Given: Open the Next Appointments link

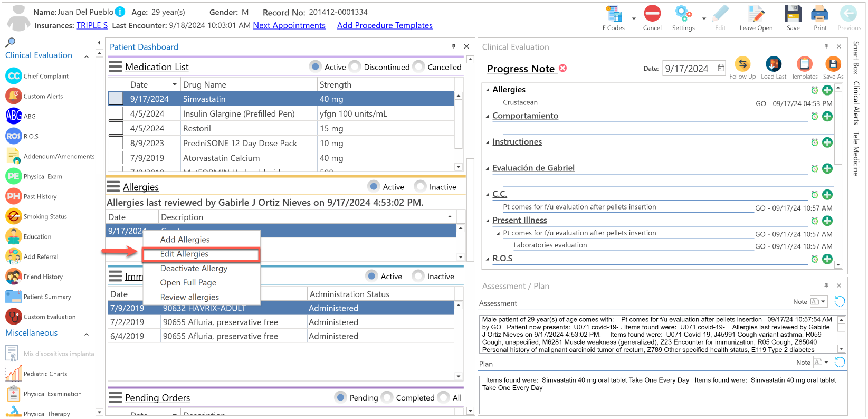Looking at the screenshot, I should [x=289, y=25].
